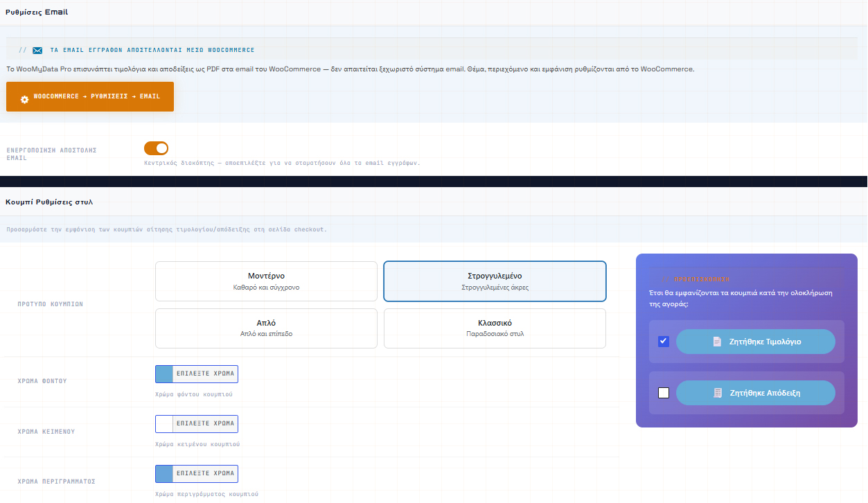Click the Έτσι θα εμφανίζονται τα κουμπιά preview text
868x503 pixels.
(741, 299)
